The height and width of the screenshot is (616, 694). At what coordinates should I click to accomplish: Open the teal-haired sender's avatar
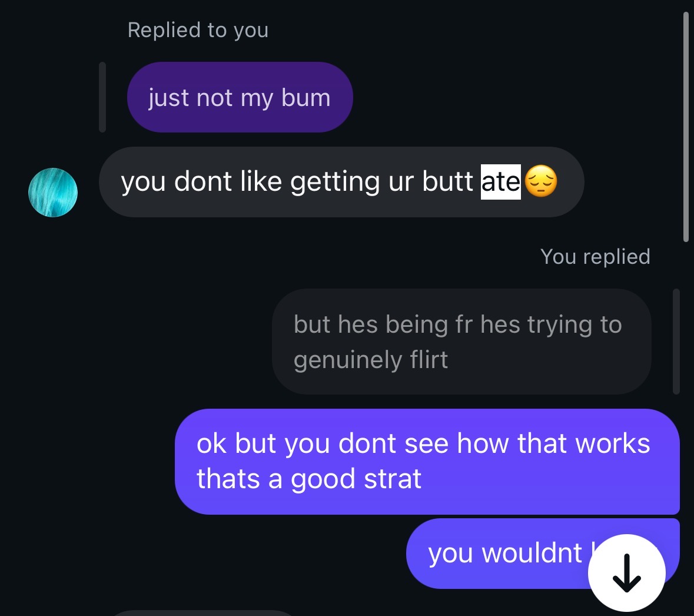(x=52, y=192)
